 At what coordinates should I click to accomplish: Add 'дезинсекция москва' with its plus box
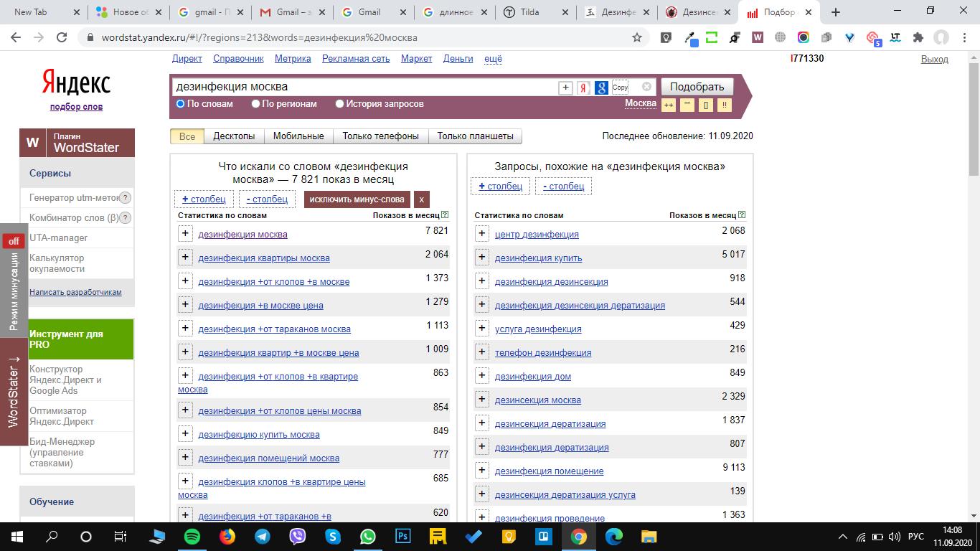[x=482, y=399]
